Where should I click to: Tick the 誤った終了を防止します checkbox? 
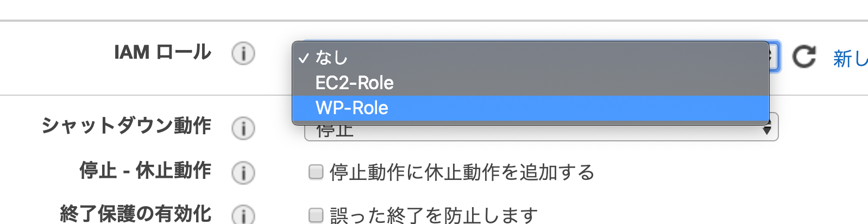tap(316, 215)
